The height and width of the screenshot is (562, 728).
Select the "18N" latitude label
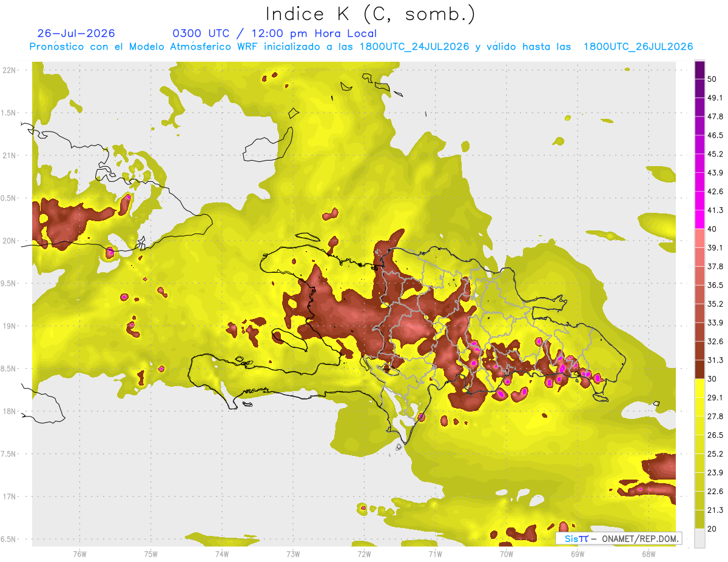9,411
